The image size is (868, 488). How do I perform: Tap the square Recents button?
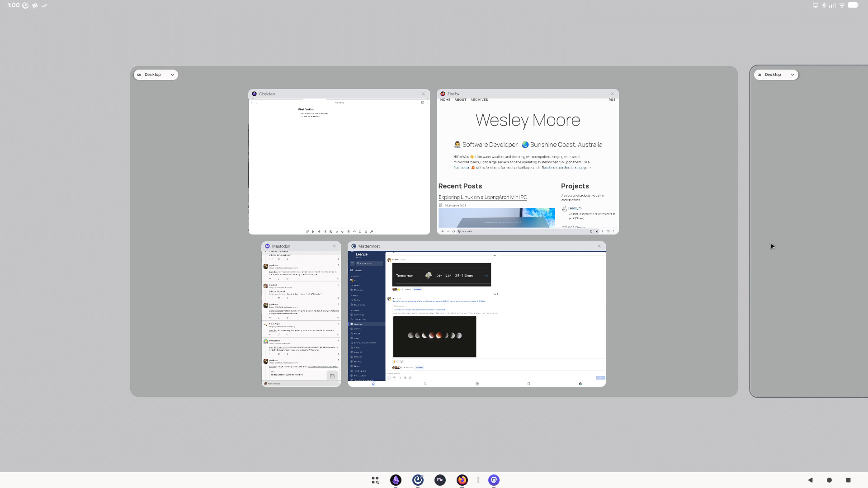click(x=848, y=480)
